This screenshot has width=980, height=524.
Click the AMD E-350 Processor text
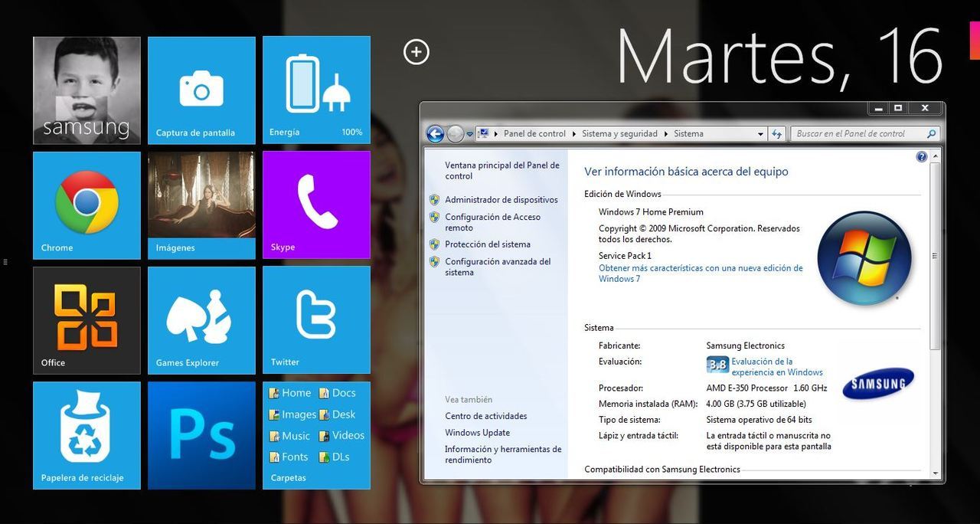[x=746, y=388]
